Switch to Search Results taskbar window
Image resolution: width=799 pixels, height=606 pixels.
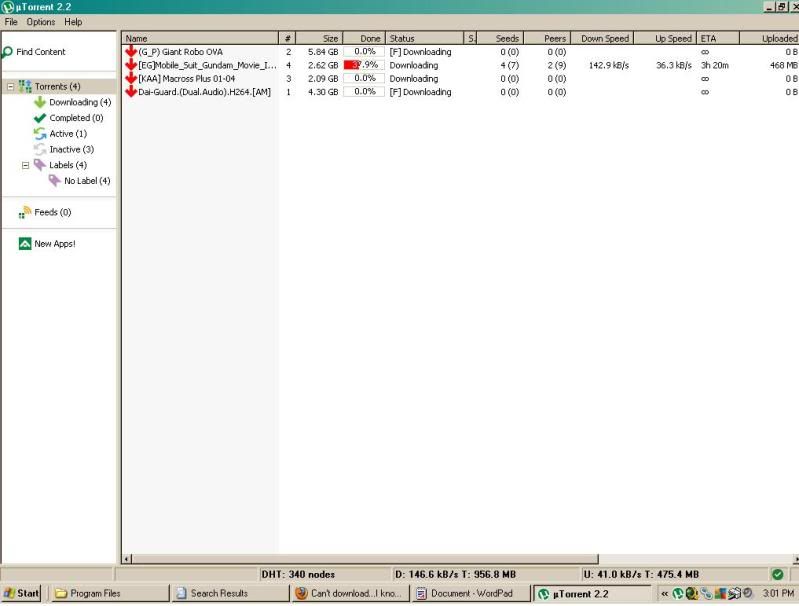coord(231,593)
